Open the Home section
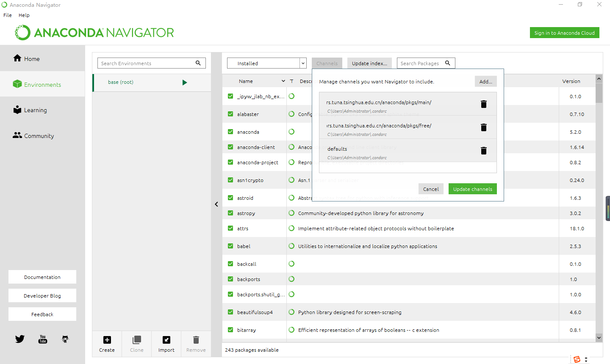The width and height of the screenshot is (610, 364). point(42,58)
